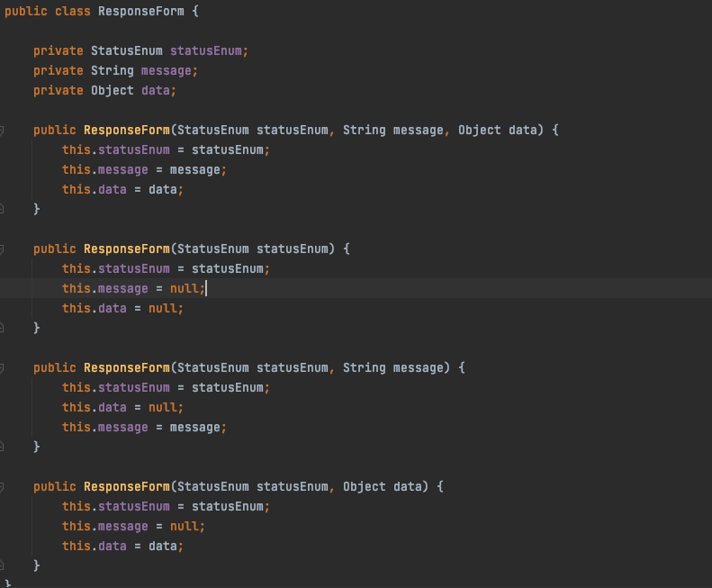Click 'this.message = null;' in StatusEnum, Object data constructor
This screenshot has height=588, width=712.
133,526
